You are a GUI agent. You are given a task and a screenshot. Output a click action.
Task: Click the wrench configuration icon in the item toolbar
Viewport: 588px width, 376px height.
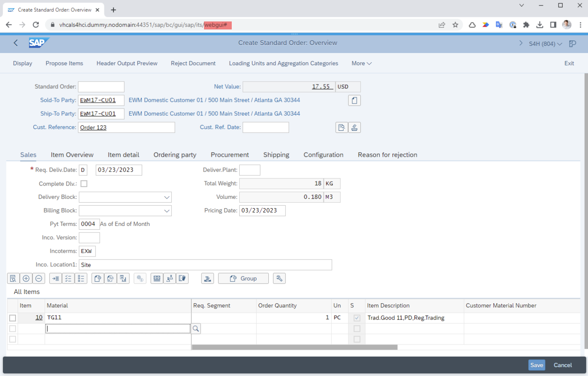click(279, 278)
